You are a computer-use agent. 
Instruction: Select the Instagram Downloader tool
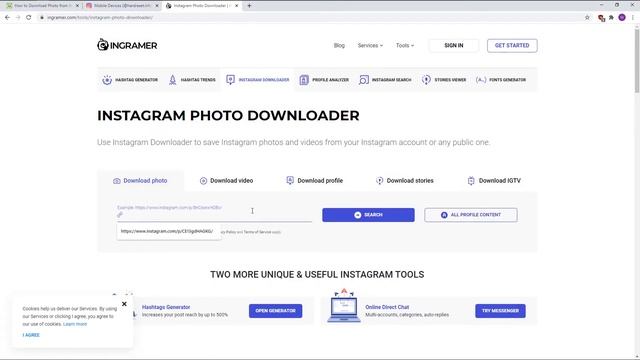(x=258, y=80)
